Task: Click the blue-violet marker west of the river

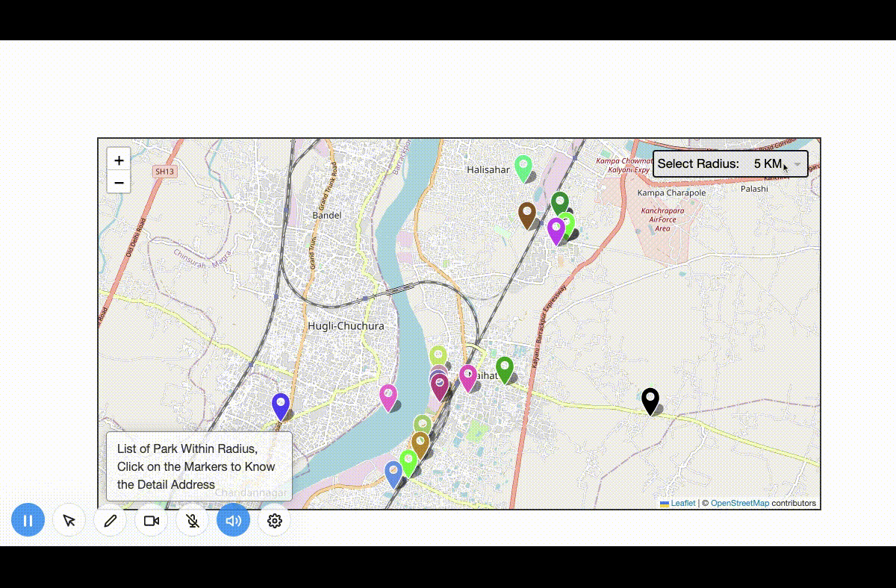Action: pyautogui.click(x=280, y=407)
